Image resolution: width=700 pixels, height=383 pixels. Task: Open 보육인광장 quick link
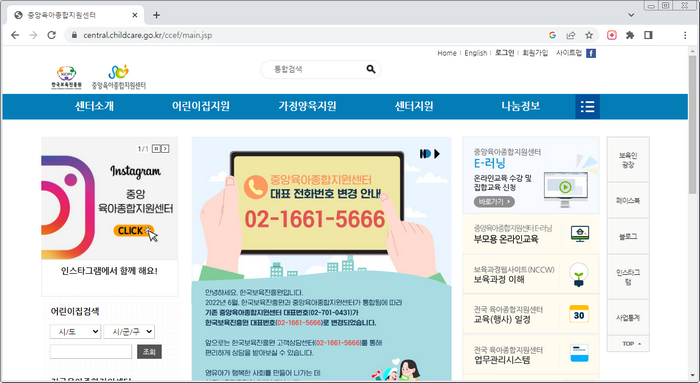point(628,160)
